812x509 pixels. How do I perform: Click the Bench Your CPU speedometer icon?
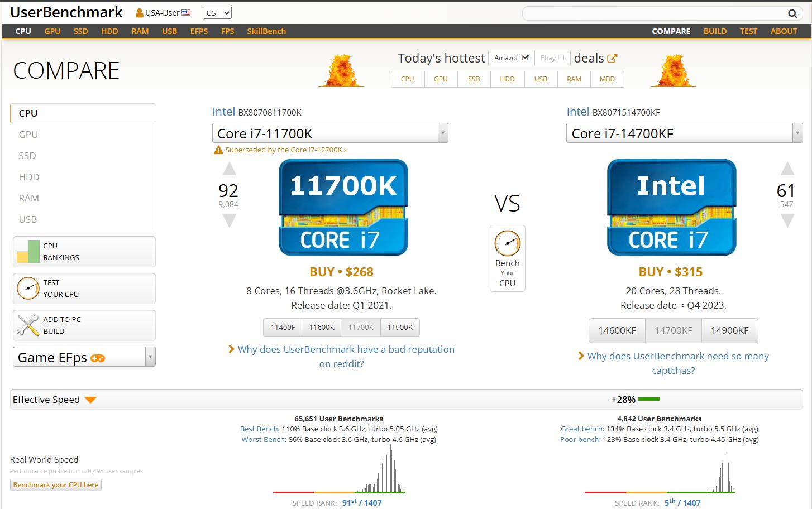[x=507, y=243]
